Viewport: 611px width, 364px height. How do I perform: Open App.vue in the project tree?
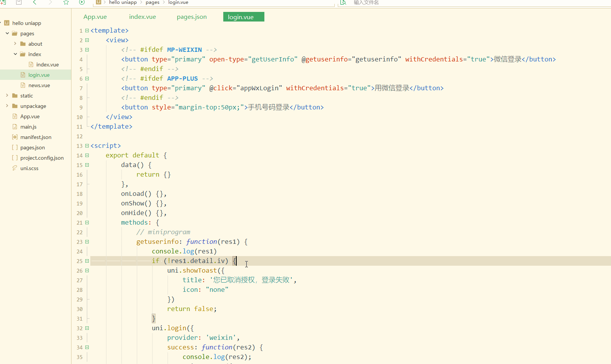coord(30,116)
